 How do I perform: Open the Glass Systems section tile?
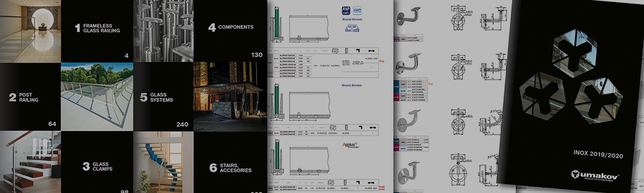pyautogui.click(x=163, y=96)
